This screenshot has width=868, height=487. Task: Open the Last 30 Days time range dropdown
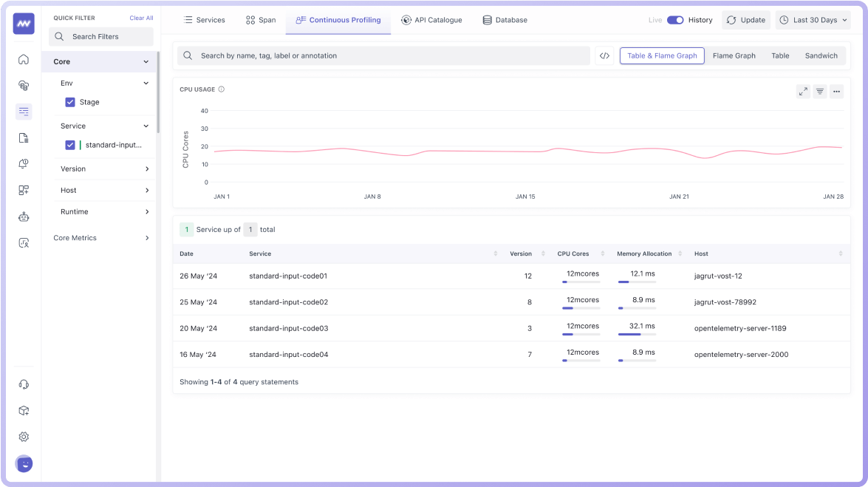click(813, 20)
